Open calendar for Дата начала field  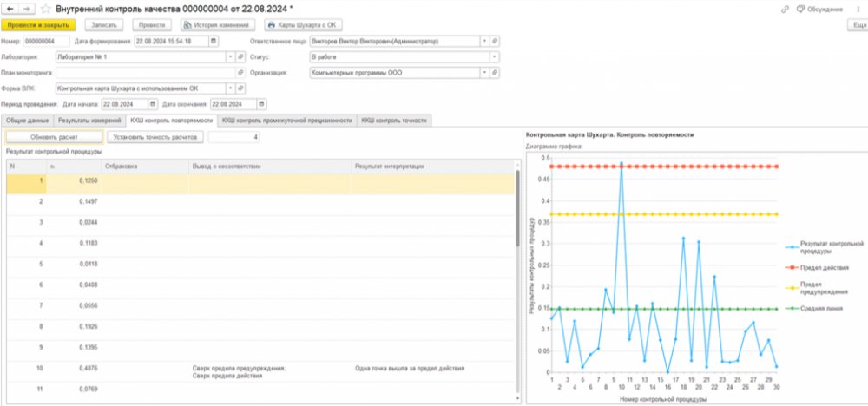point(154,104)
